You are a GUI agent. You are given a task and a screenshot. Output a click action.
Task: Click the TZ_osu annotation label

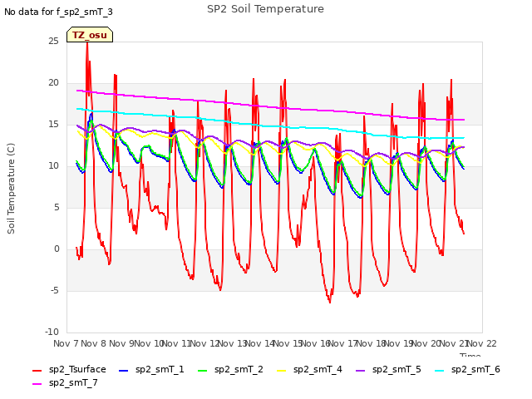coord(90,35)
